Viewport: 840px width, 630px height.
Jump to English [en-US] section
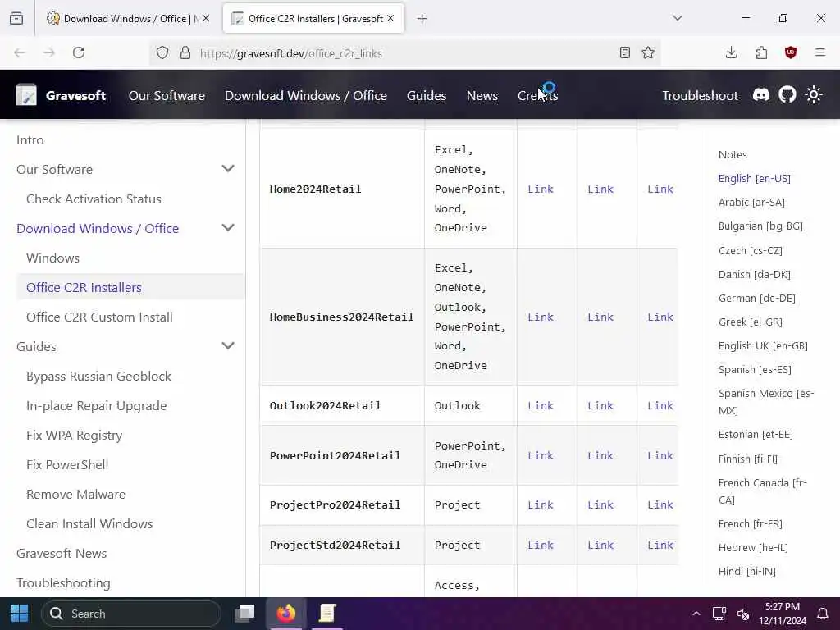(755, 178)
